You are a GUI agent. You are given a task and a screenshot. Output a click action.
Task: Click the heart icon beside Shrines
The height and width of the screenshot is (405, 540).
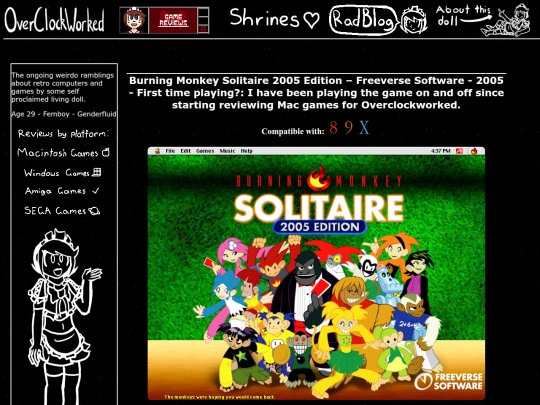311,20
